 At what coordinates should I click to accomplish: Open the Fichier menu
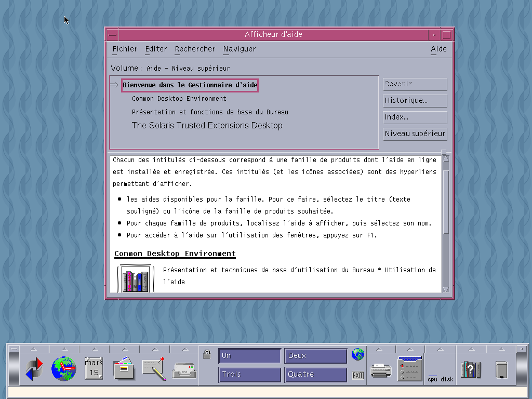click(x=125, y=49)
